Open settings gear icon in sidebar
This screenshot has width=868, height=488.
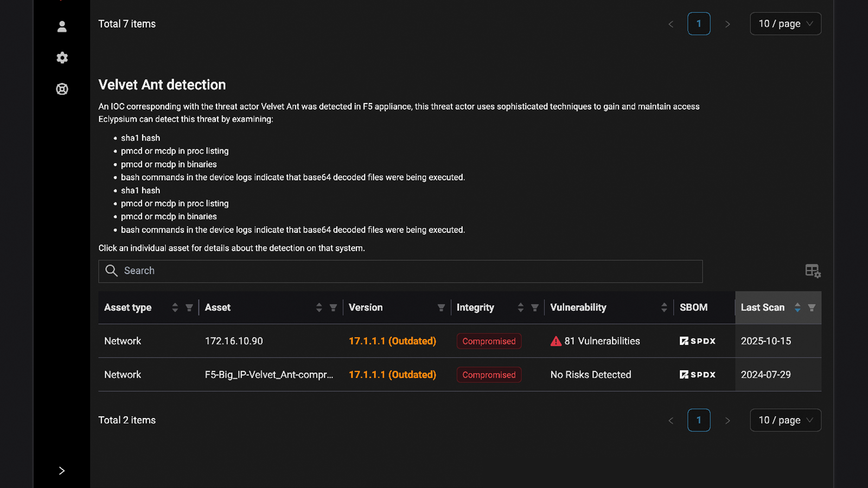click(62, 57)
